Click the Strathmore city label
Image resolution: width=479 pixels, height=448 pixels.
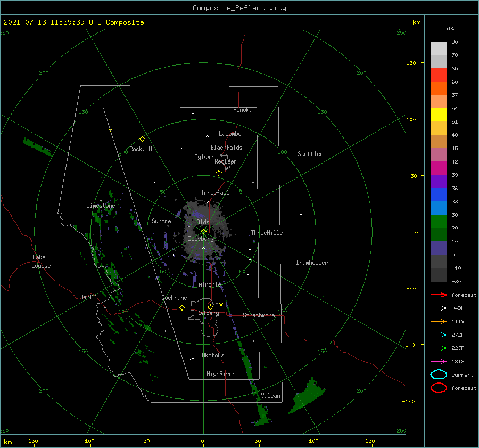259,315
